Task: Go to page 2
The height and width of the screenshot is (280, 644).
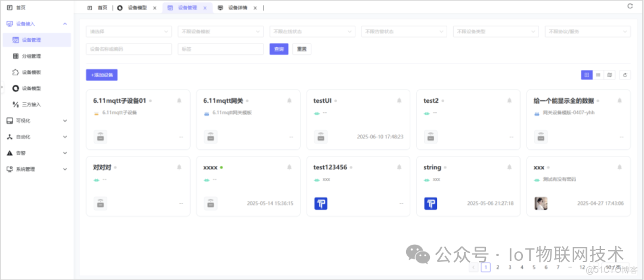Action: pos(498,267)
